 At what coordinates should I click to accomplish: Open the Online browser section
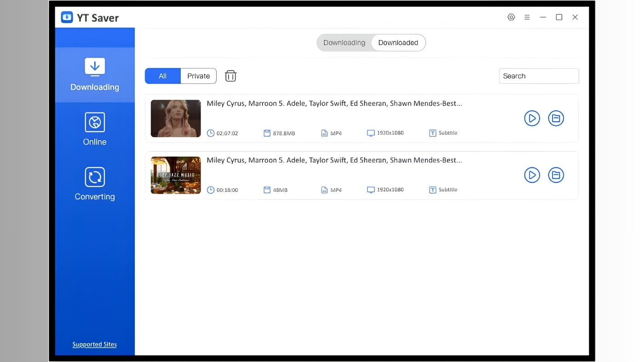(x=95, y=129)
